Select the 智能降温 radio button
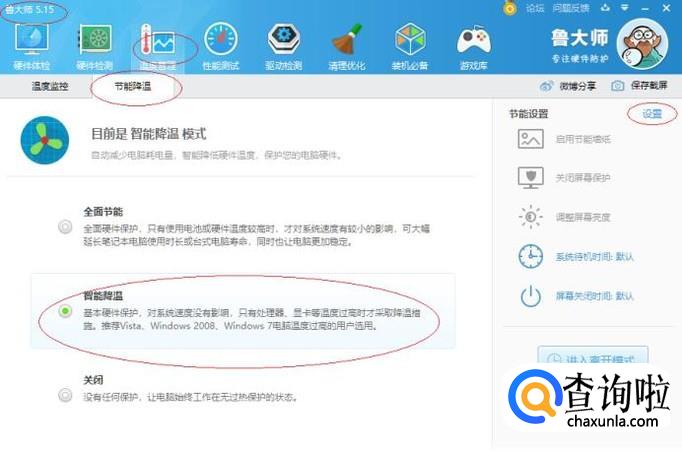 65,311
